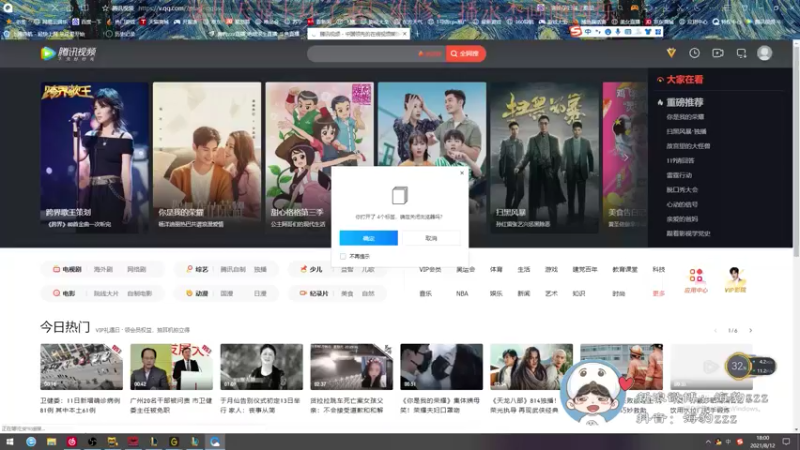Click the Sogou input method S icon
Image resolution: width=800 pixels, height=450 pixels.
pyautogui.click(x=576, y=32)
